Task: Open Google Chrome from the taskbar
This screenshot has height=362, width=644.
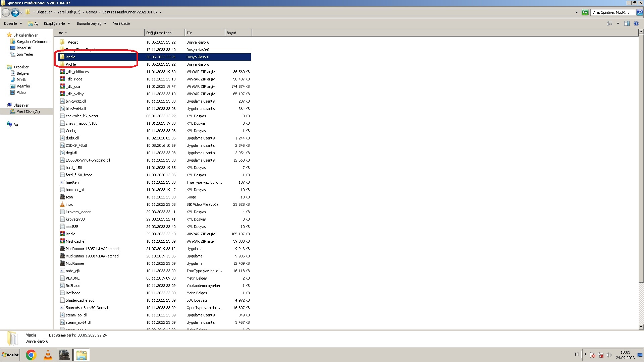Action: point(31,355)
